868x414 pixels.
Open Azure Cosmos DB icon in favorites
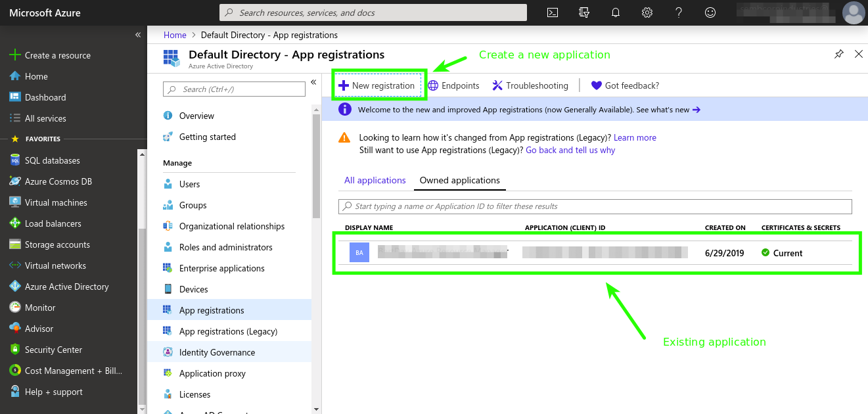coord(15,181)
